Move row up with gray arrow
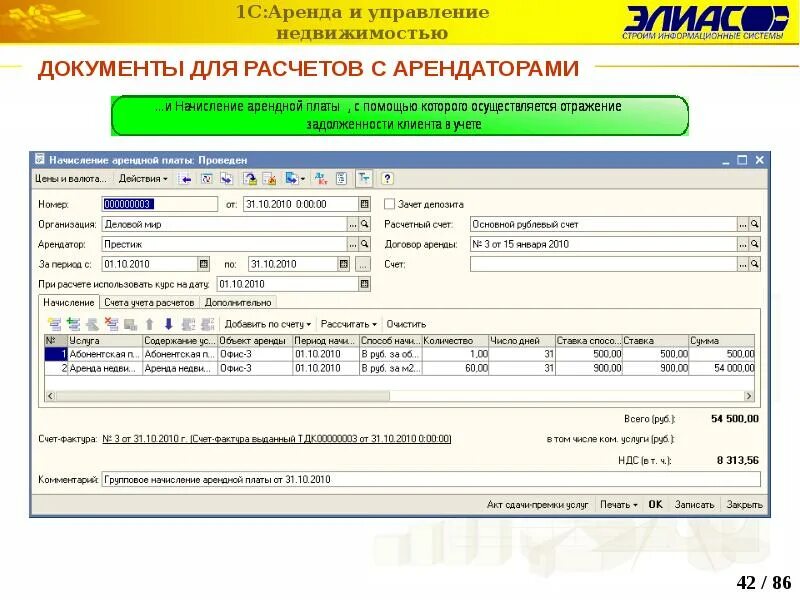This screenshot has height=600, width=800. pos(149,324)
